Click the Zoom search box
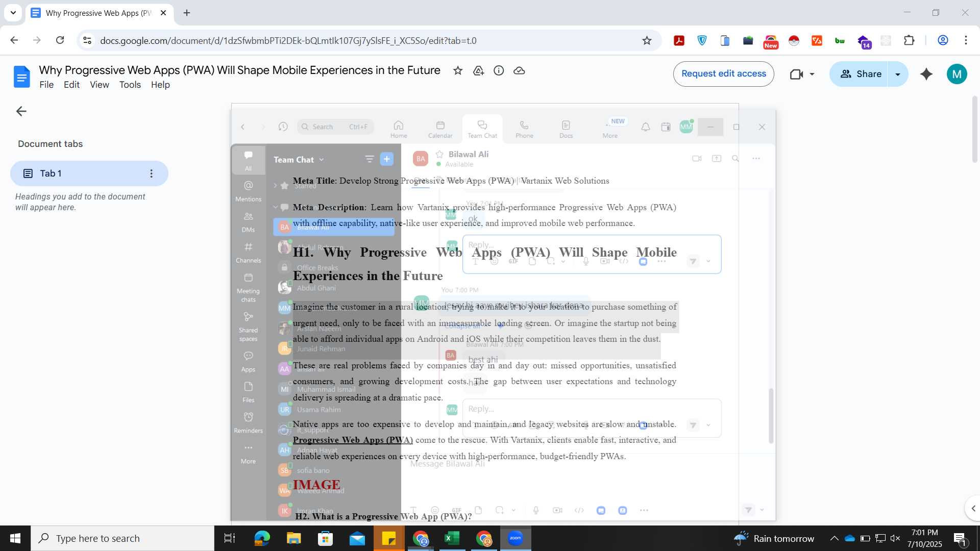Viewport: 980px width, 551px height. [335, 127]
